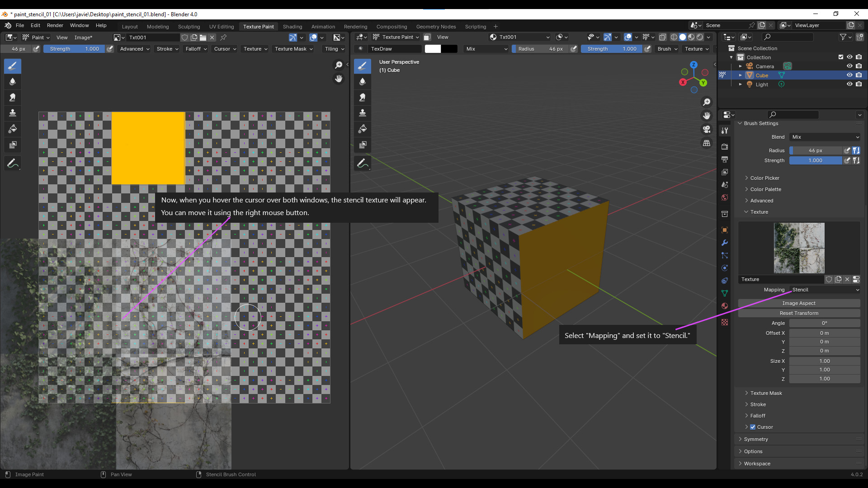Viewport: 868px width, 488px height.
Task: Select the Smear tool in image editor
Action: (x=13, y=98)
